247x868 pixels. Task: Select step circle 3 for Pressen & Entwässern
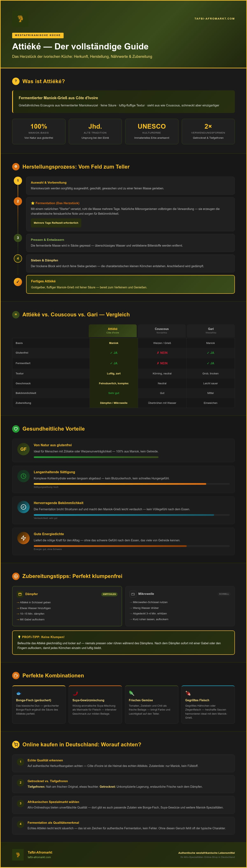pyautogui.click(x=18, y=238)
